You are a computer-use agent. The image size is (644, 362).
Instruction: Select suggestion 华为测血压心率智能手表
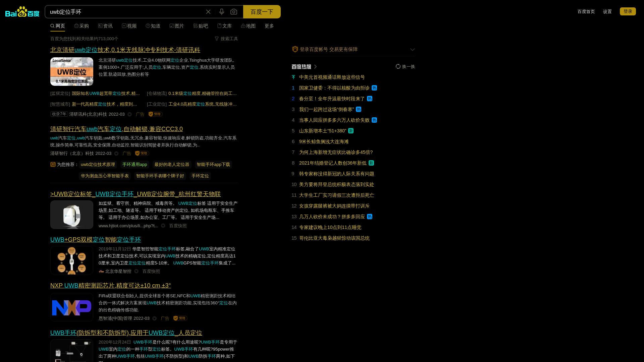pyautogui.click(x=105, y=176)
